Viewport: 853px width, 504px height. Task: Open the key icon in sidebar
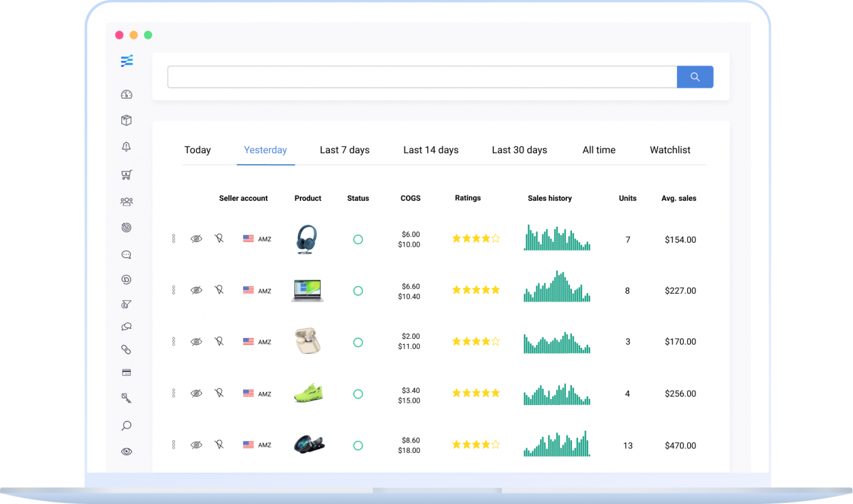tap(126, 398)
